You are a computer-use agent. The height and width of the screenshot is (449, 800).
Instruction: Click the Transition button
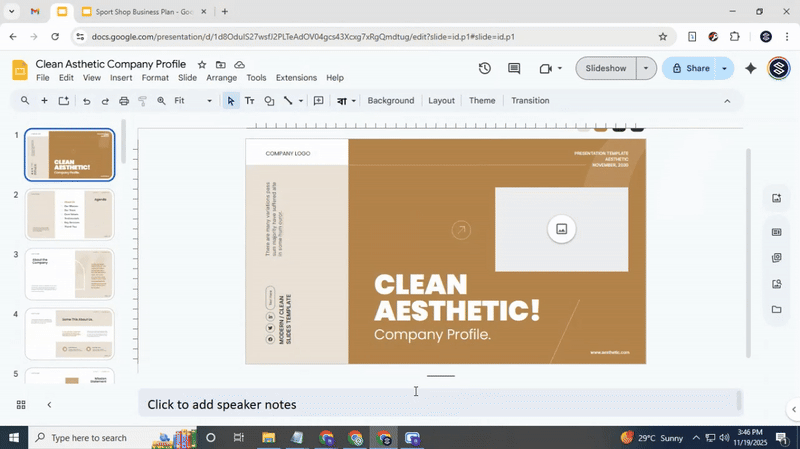tap(530, 101)
